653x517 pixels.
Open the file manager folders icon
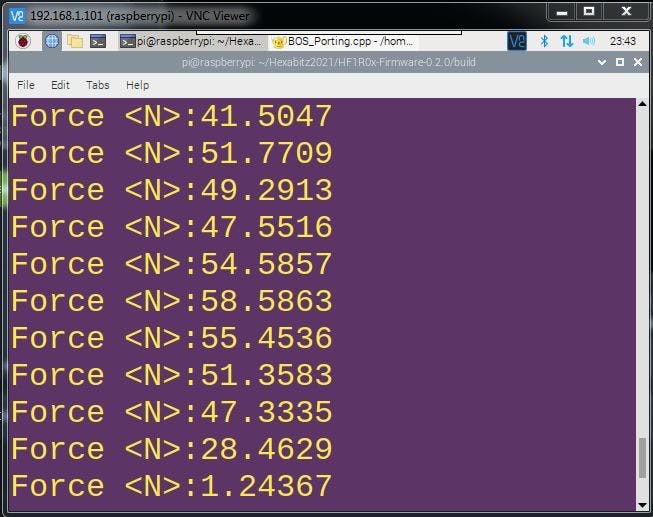tap(75, 41)
